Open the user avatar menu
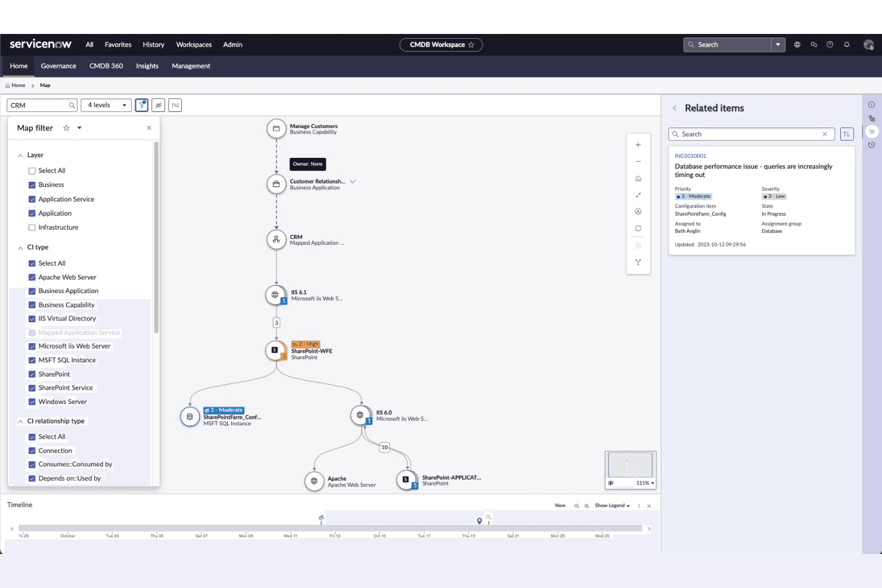Image resolution: width=882 pixels, height=588 pixels. [869, 45]
